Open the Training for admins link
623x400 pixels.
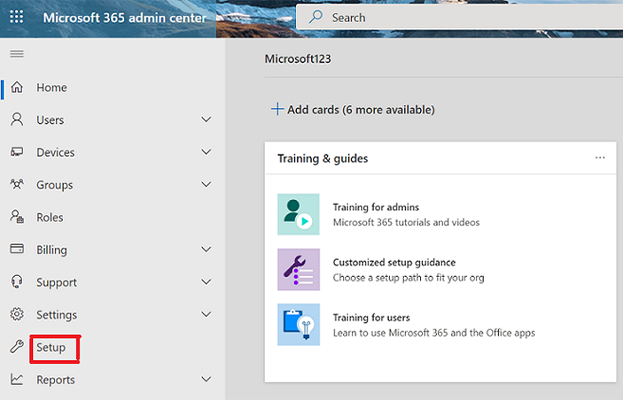pyautogui.click(x=376, y=207)
